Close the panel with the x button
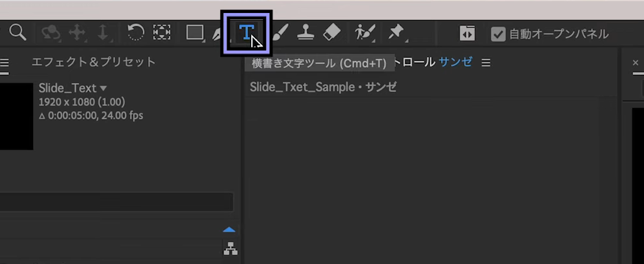Viewport: 644px width, 264px height. coord(636,63)
